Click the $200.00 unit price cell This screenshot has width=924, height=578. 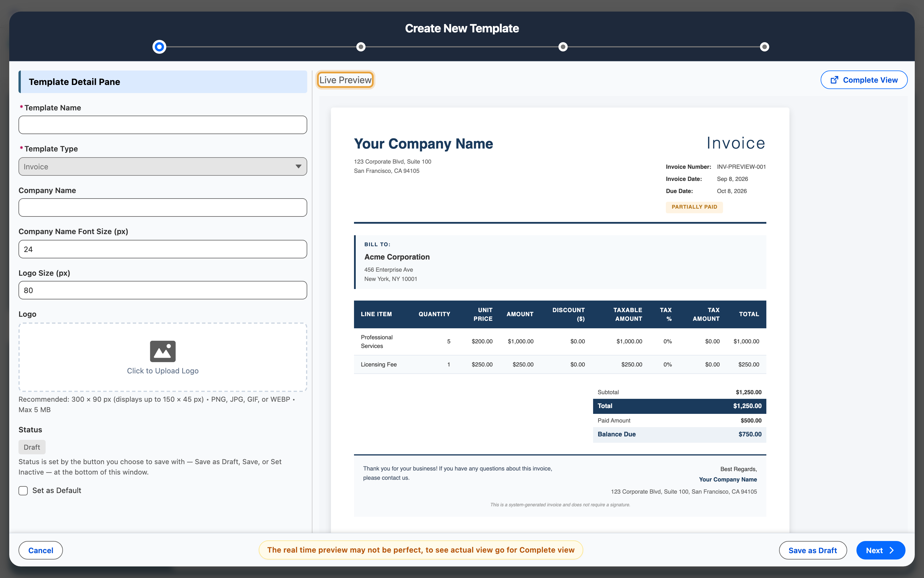(482, 341)
